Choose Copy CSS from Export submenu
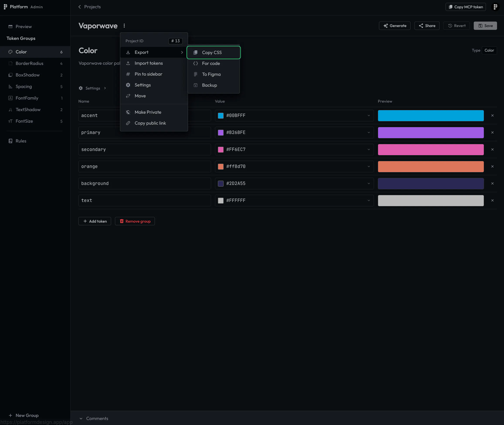Screen dimensions: 504x425 click(x=214, y=52)
